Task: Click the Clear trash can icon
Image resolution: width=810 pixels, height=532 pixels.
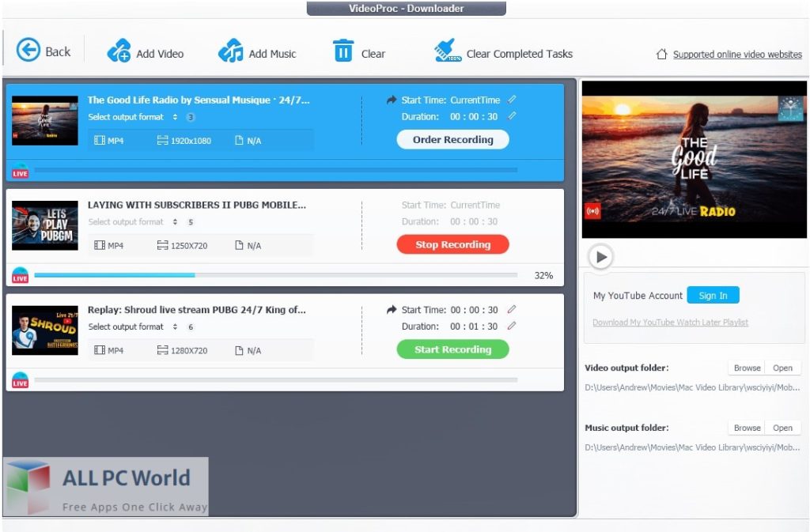Action: (x=344, y=51)
